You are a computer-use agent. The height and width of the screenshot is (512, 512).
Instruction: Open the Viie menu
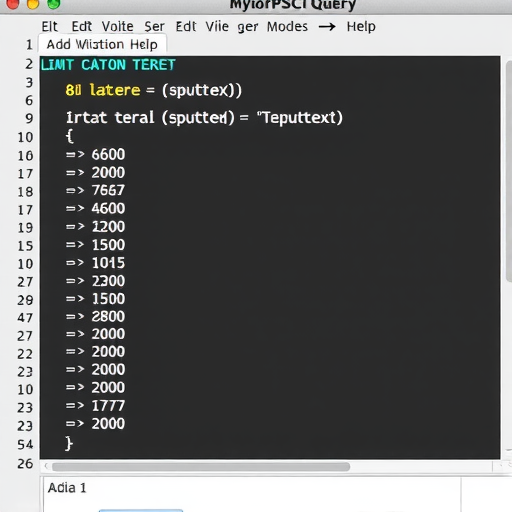point(217,26)
